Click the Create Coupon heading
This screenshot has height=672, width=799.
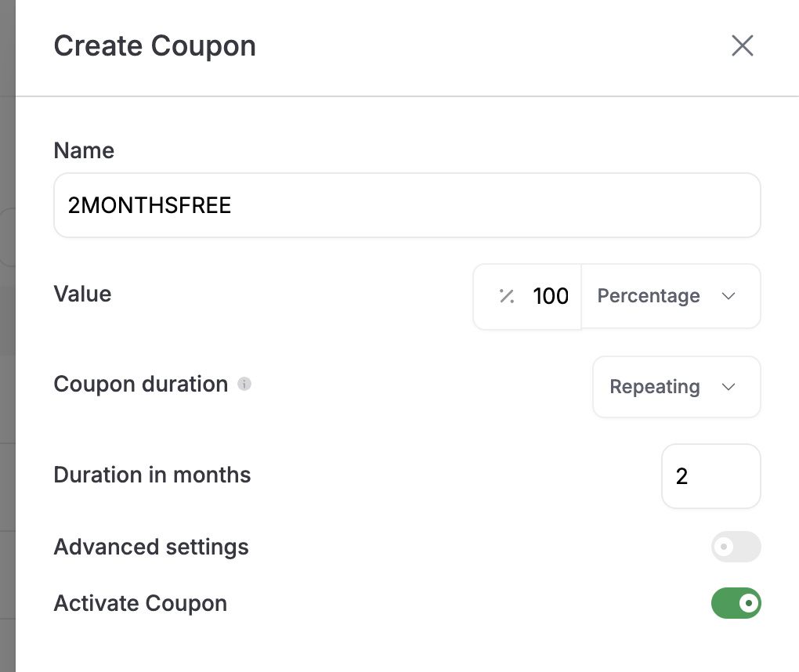point(155,46)
